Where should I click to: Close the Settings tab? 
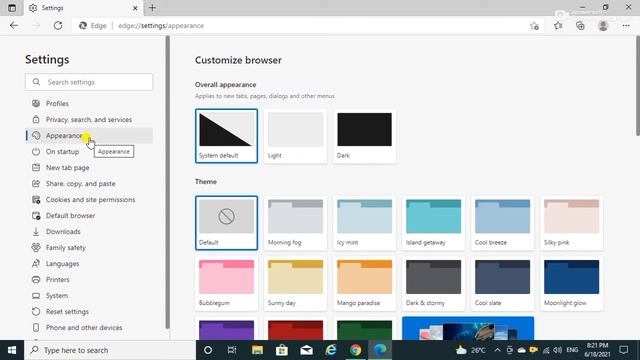coord(135,8)
